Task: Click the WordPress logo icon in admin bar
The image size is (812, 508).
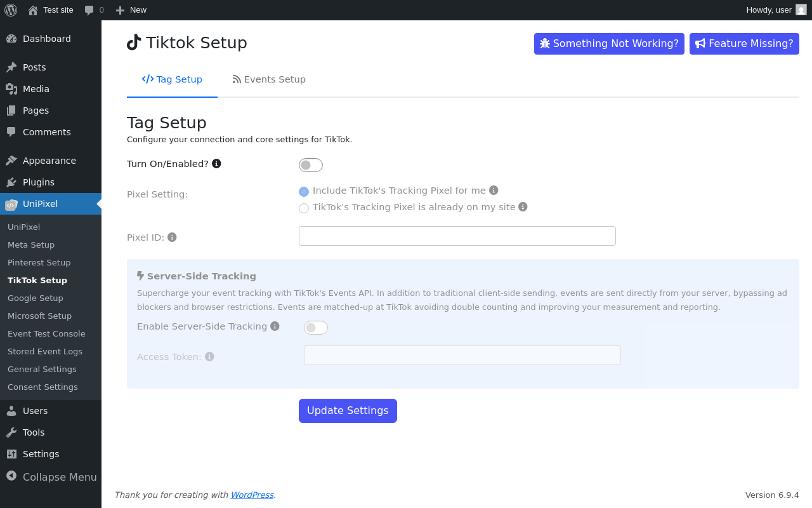Action: click(x=11, y=10)
